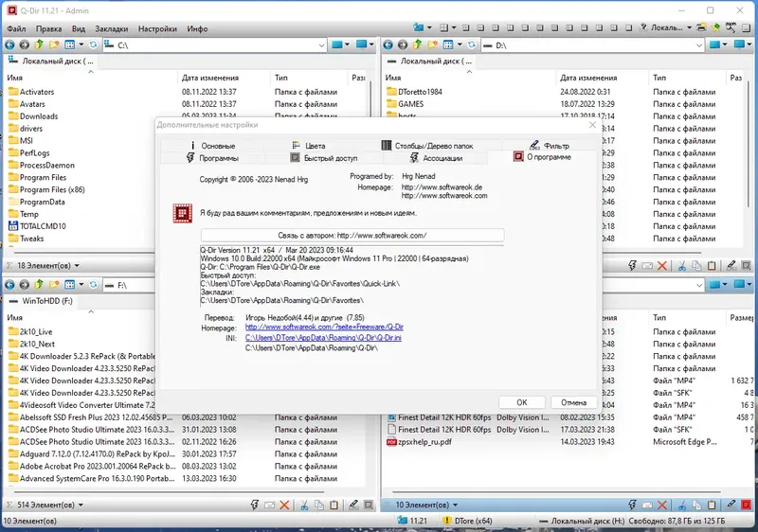Go up one level in D:\ pane
Screen dimensions: 758x532
pyautogui.click(x=417, y=44)
